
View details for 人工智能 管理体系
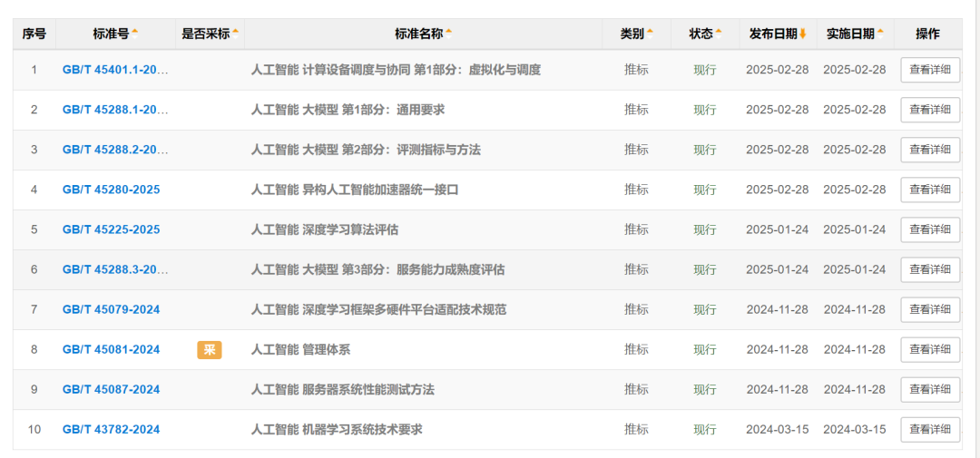[930, 350]
